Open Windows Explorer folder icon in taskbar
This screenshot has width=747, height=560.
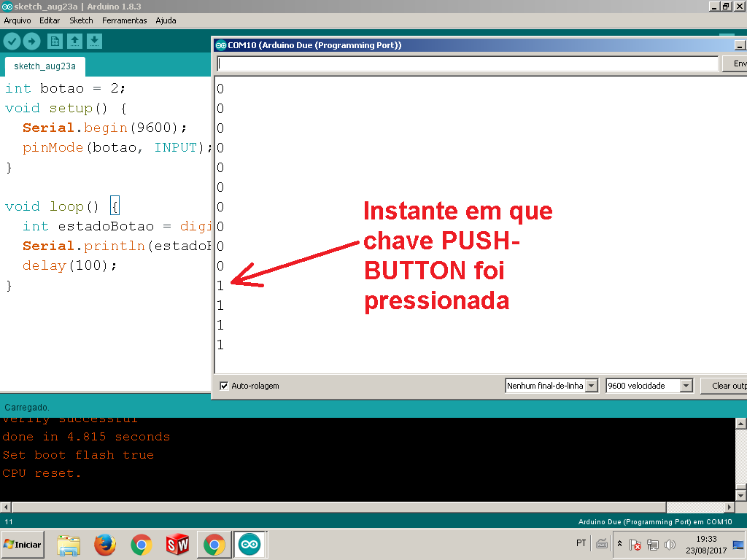tap(69, 544)
